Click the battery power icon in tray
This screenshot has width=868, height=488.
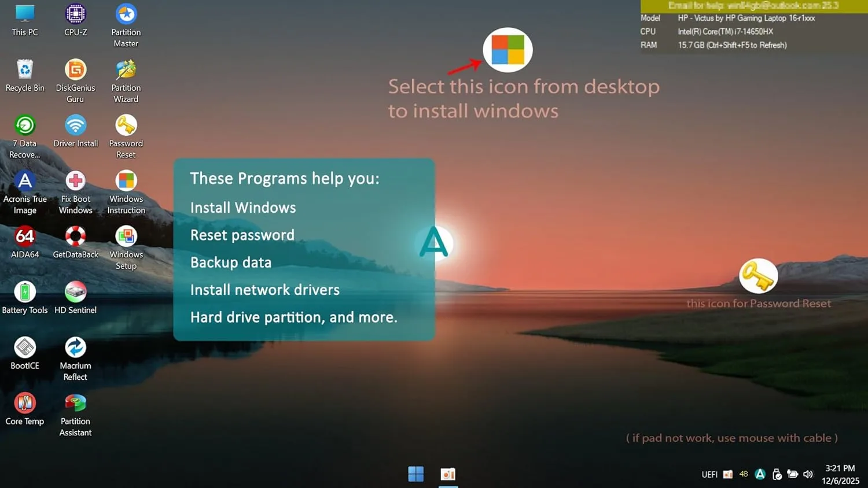click(x=793, y=474)
